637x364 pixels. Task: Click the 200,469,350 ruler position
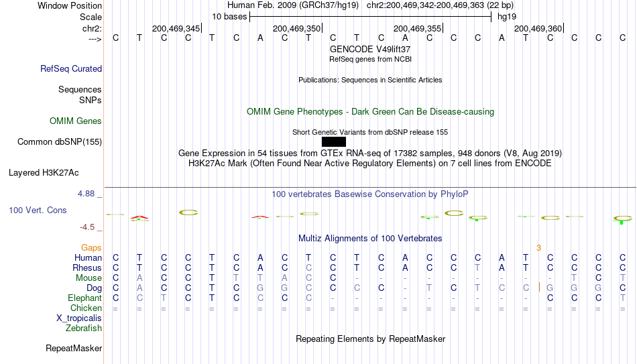pyautogui.click(x=296, y=28)
